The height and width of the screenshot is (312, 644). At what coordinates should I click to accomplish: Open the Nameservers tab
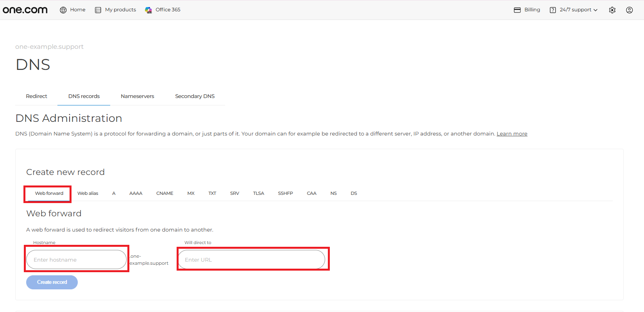coord(138,96)
